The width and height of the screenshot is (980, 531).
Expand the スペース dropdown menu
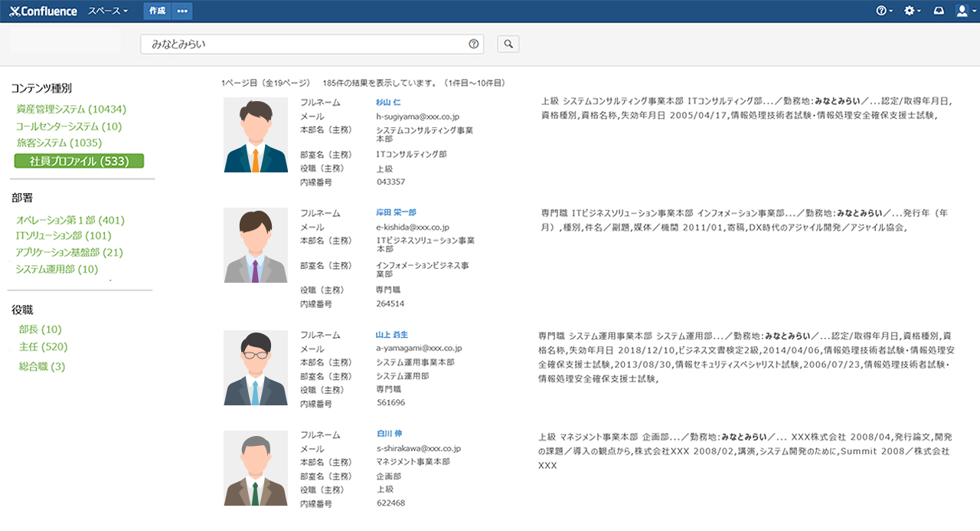[108, 11]
